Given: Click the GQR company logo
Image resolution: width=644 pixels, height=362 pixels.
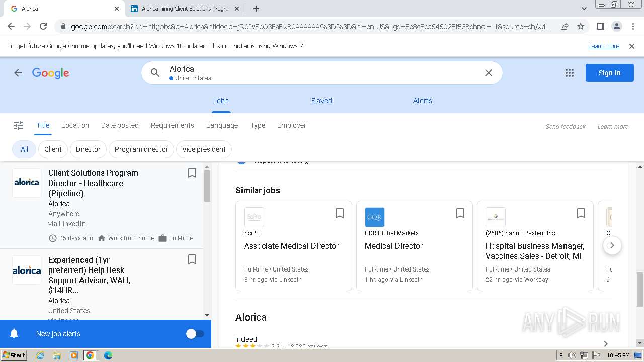Looking at the screenshot, I should [375, 217].
